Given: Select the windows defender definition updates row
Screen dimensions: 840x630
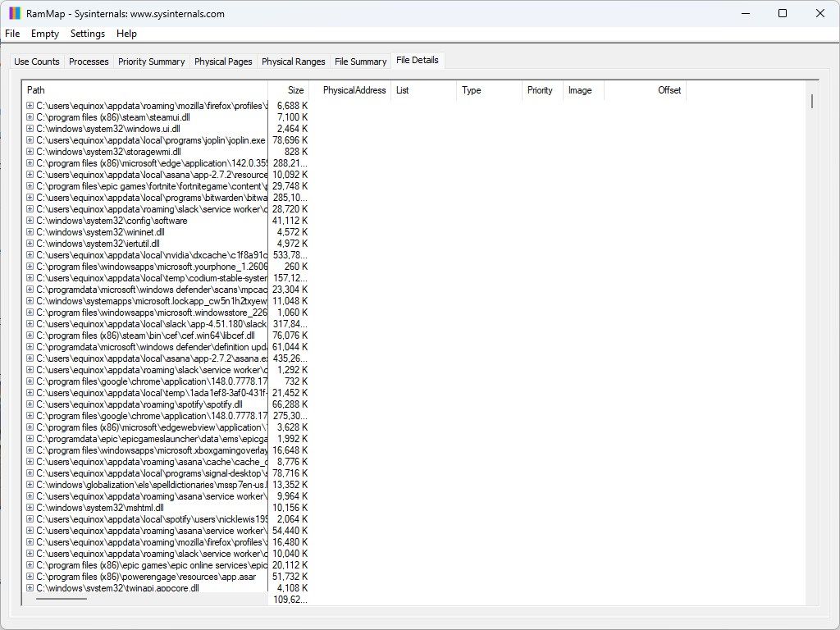Looking at the screenshot, I should click(x=152, y=347).
